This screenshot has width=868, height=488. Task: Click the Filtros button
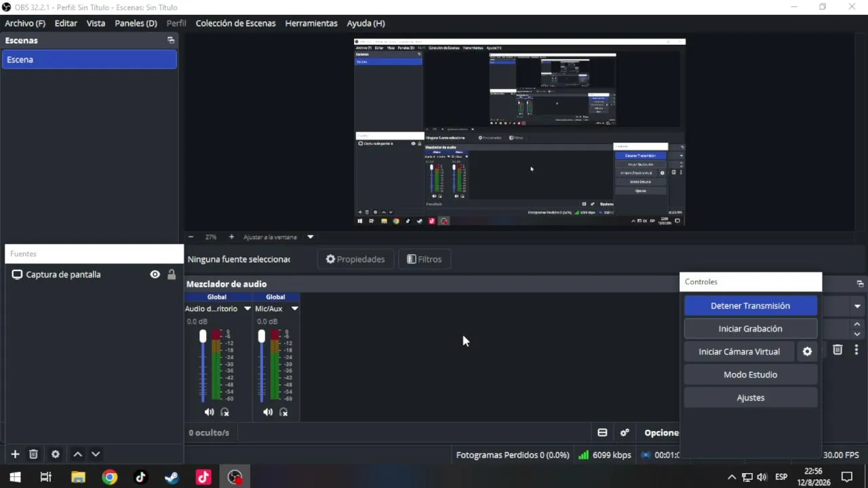pos(424,259)
